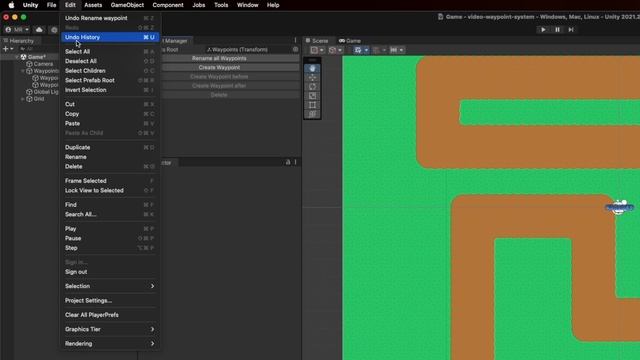Switch to the Scene view tab
This screenshot has width=640, height=360.
click(x=317, y=41)
